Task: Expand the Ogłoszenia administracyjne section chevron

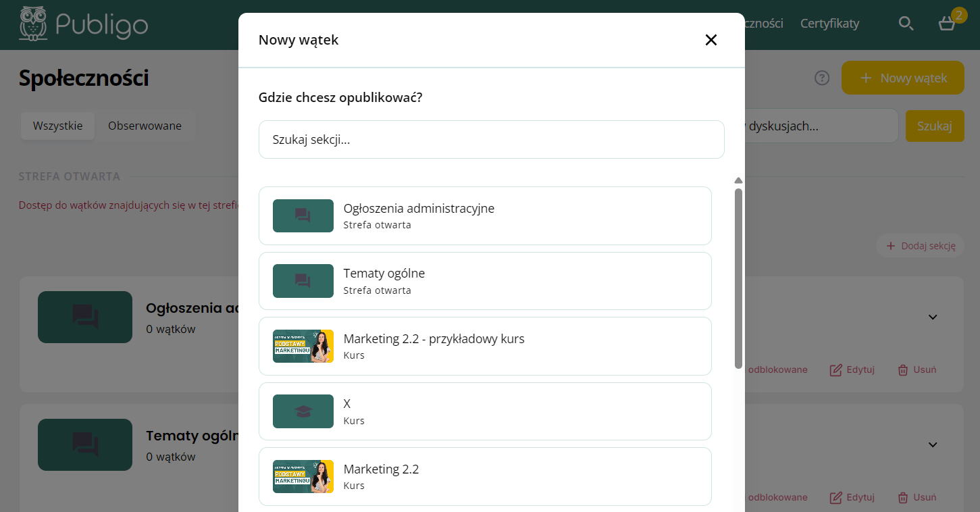Action: click(933, 317)
